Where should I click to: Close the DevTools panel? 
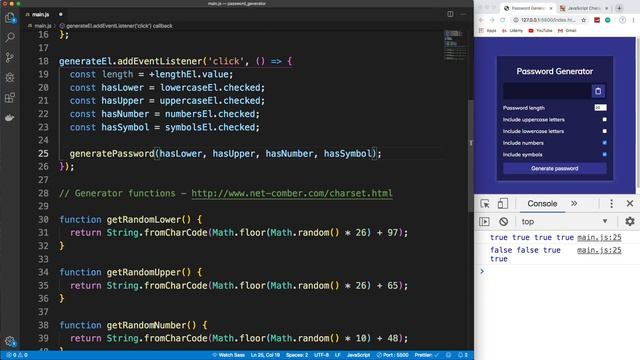pyautogui.click(x=630, y=203)
